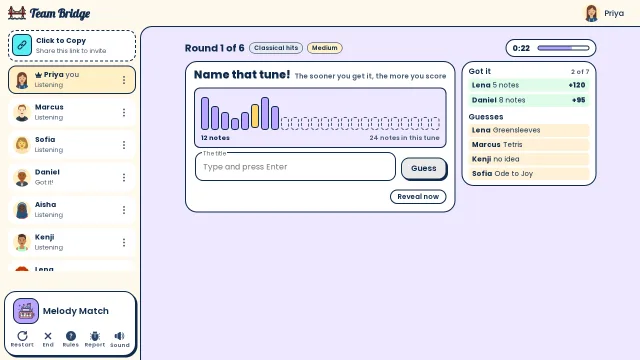The image size is (640, 360).
Task: Click the Name that tune! heading
Action: tap(242, 75)
